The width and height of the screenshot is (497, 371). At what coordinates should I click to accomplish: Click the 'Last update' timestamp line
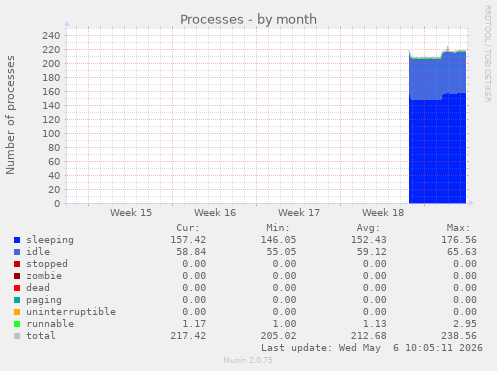pos(372,348)
